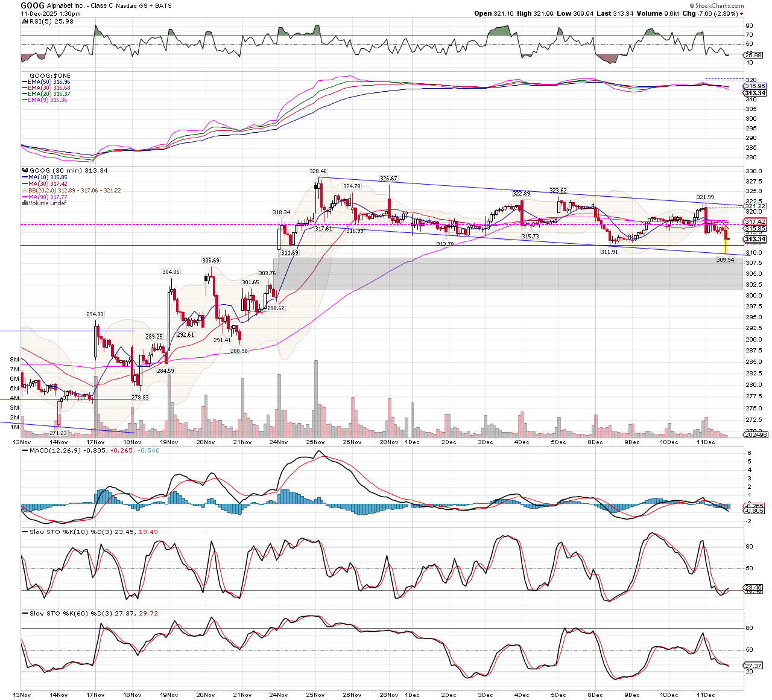Click the red down arrow next to Chg
The height and width of the screenshot is (700, 772).
pos(741,14)
